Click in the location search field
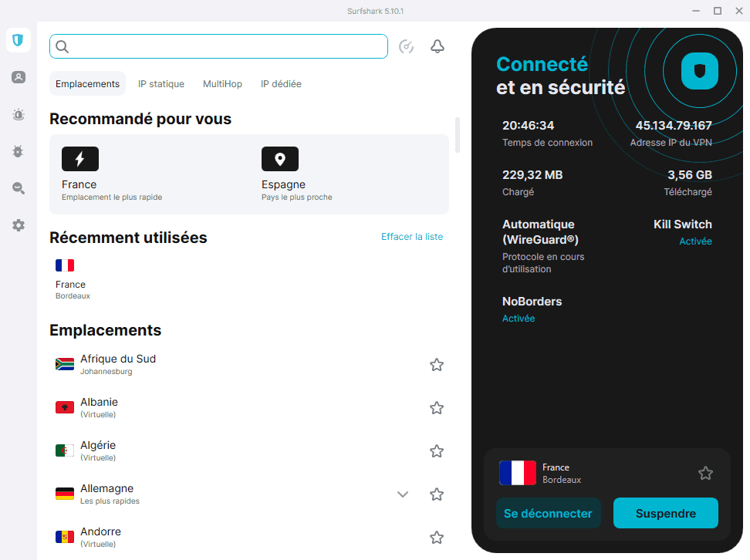The height and width of the screenshot is (560, 750). pyautogui.click(x=218, y=46)
